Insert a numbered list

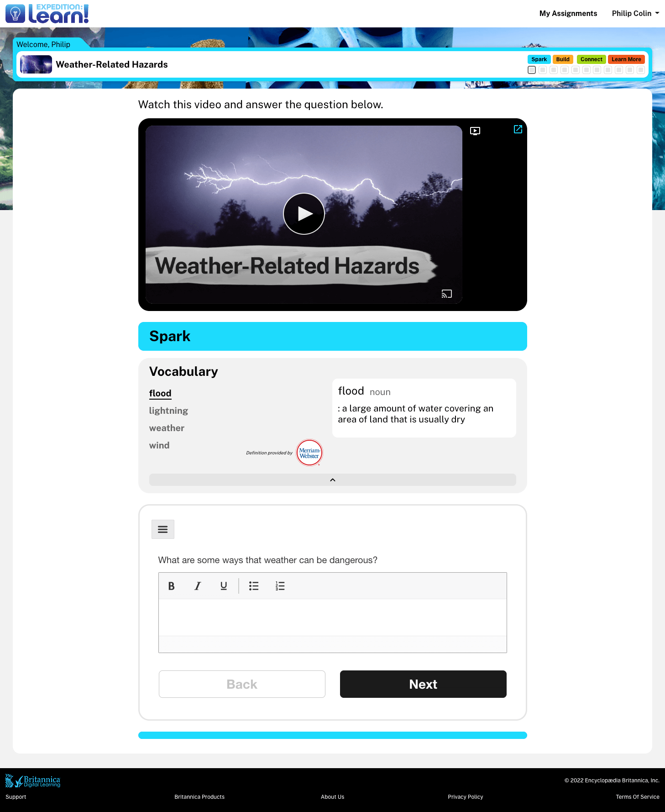coord(280,586)
